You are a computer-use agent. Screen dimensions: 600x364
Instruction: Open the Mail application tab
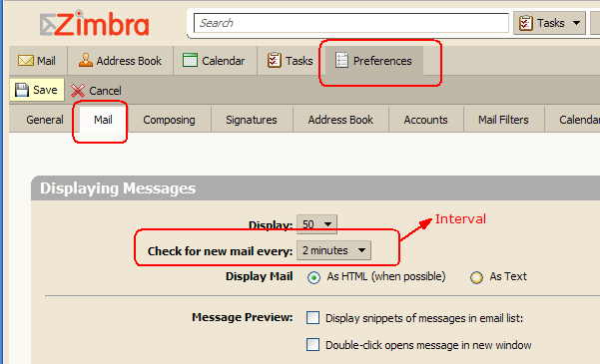coord(37,61)
